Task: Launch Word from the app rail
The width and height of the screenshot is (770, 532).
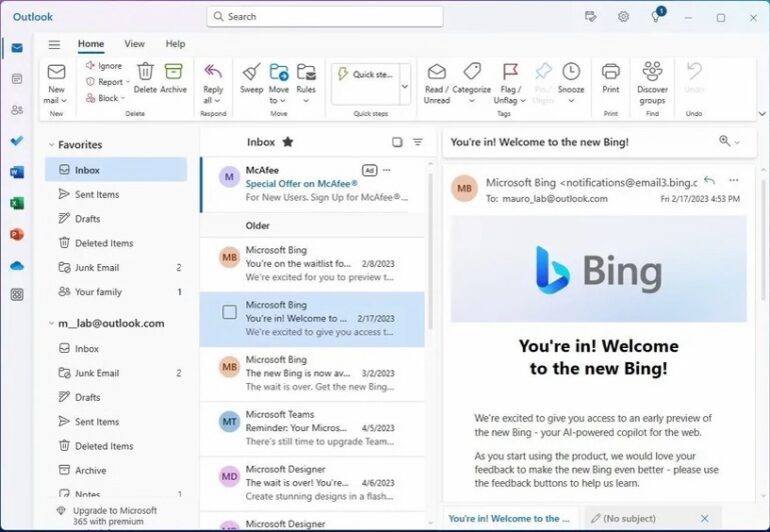Action: tap(17, 172)
